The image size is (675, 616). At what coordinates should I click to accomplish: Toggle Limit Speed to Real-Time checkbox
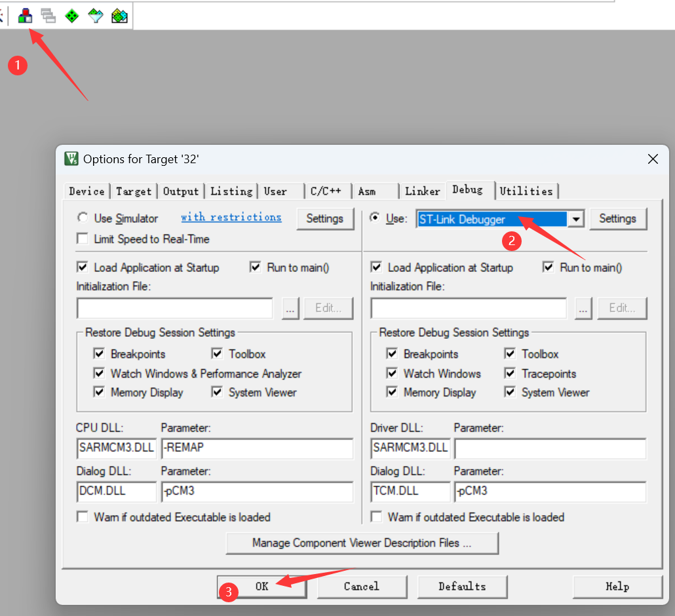tap(82, 239)
